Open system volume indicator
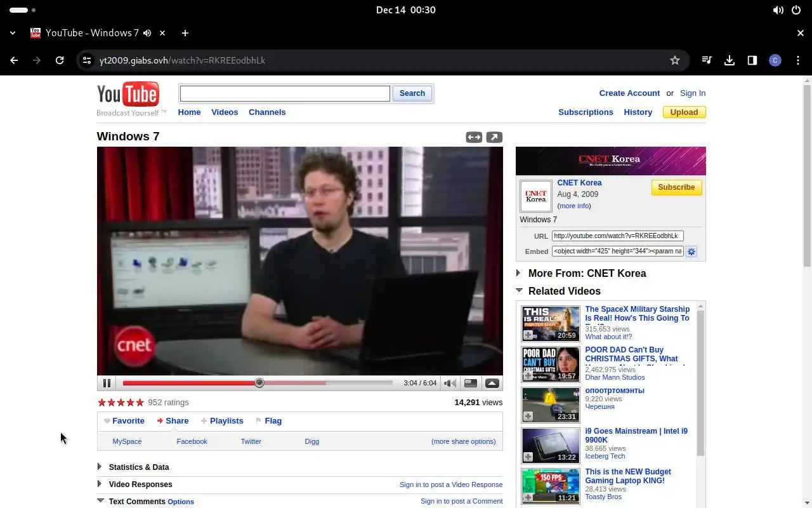Image resolution: width=812 pixels, height=508 pixels. (x=778, y=10)
